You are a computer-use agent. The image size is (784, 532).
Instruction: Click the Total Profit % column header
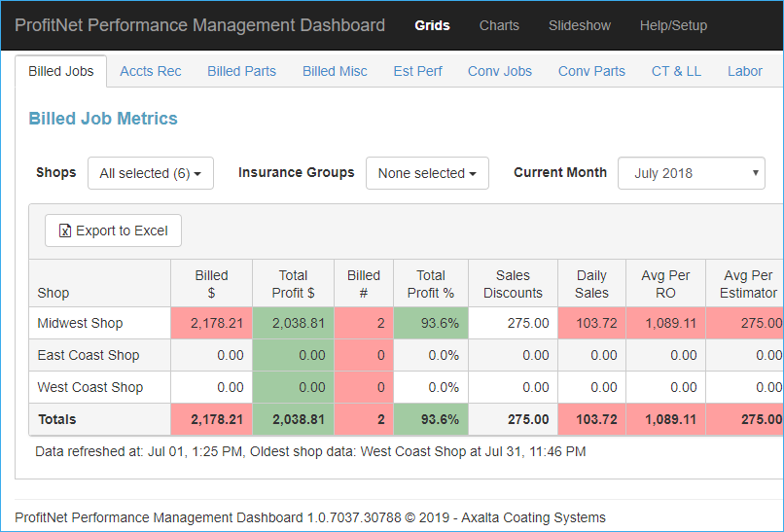coord(431,284)
